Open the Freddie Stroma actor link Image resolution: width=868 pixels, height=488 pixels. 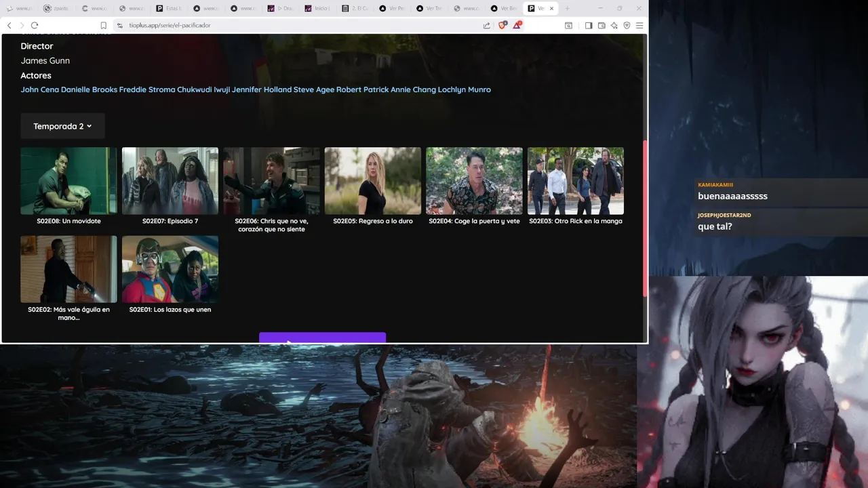click(x=147, y=89)
